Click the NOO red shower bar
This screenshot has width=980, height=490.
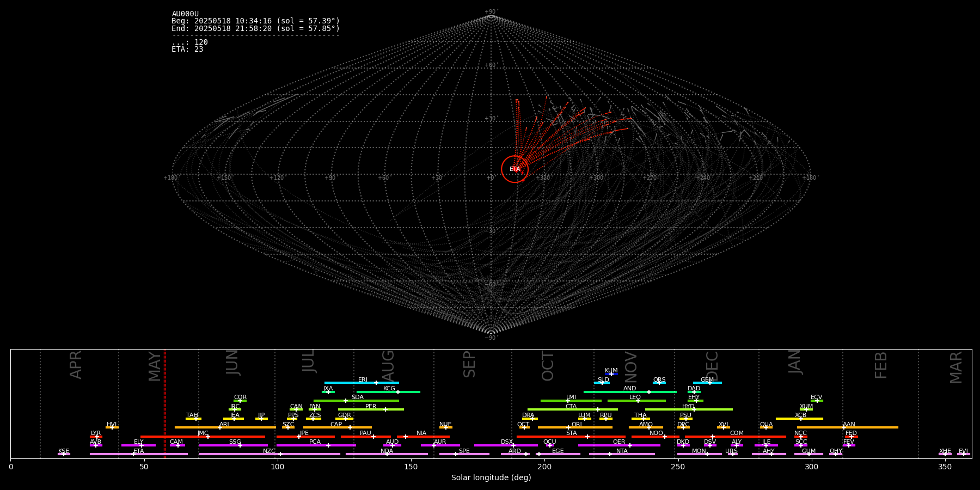(x=656, y=437)
